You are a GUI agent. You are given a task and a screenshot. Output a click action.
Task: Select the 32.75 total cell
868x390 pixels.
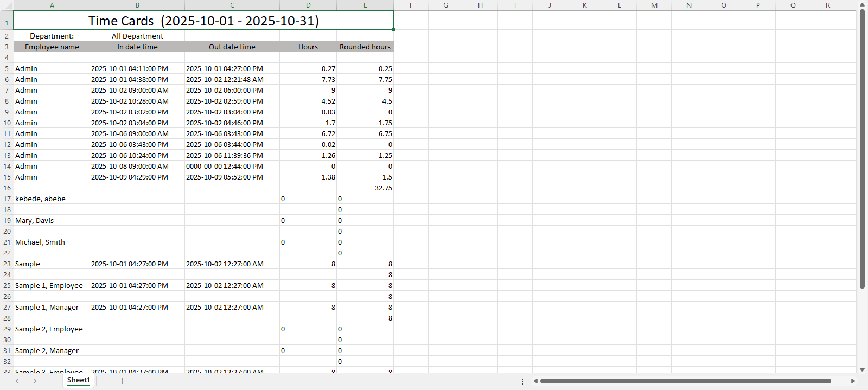pos(365,188)
